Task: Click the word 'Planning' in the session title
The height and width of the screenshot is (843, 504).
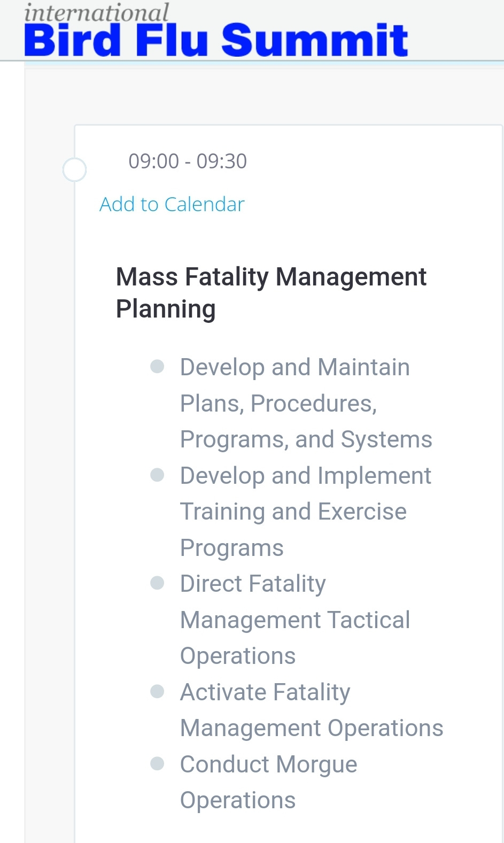Action: click(166, 309)
